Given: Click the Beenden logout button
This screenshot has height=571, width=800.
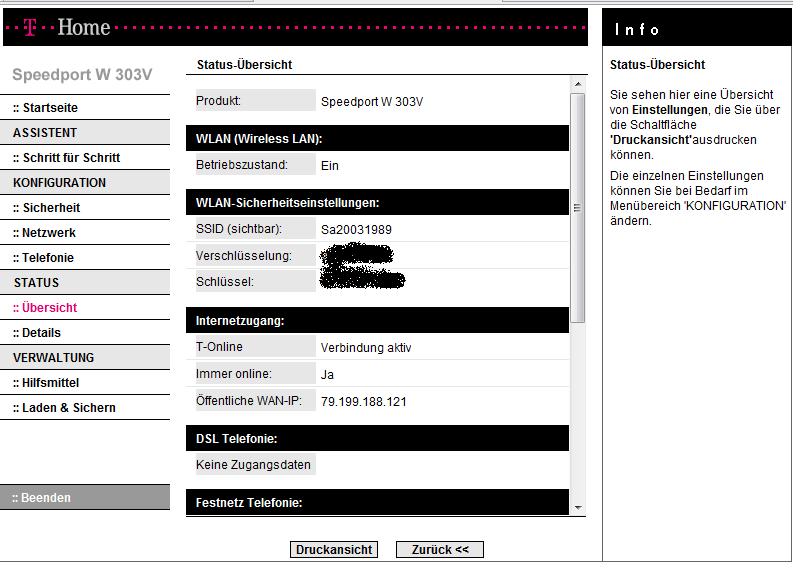Looking at the screenshot, I should [x=85, y=498].
